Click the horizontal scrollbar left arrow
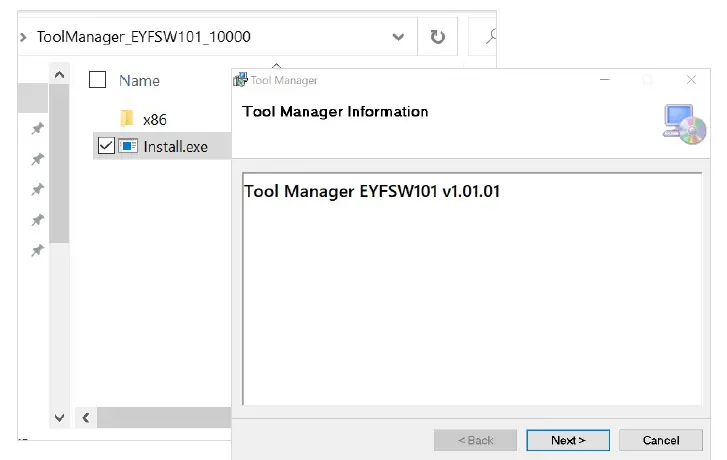This screenshot has height=460, width=727. [86, 417]
